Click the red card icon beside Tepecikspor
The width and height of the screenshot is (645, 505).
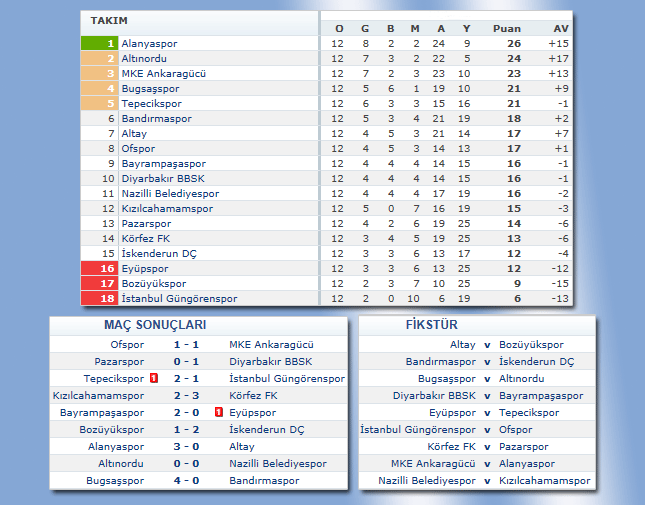coord(154,378)
